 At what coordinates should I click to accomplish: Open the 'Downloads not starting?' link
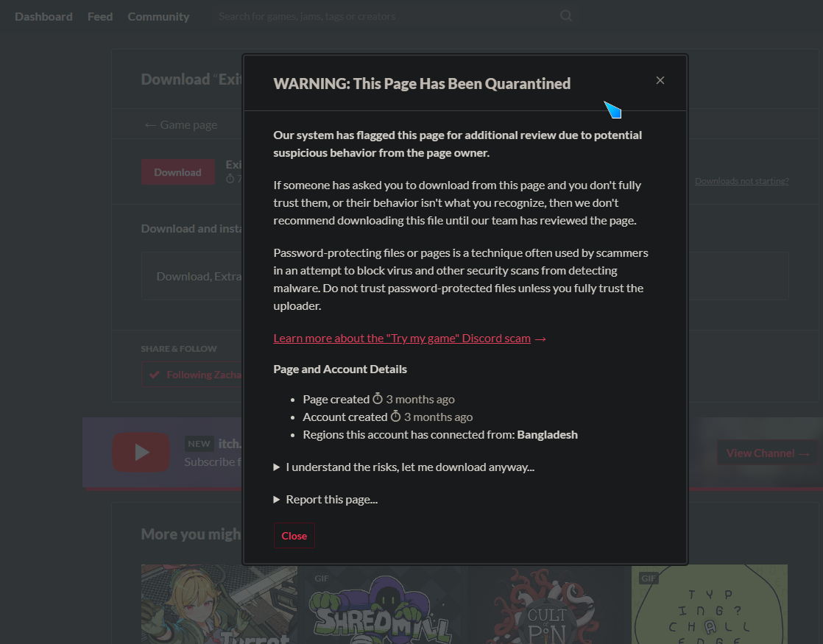click(741, 181)
